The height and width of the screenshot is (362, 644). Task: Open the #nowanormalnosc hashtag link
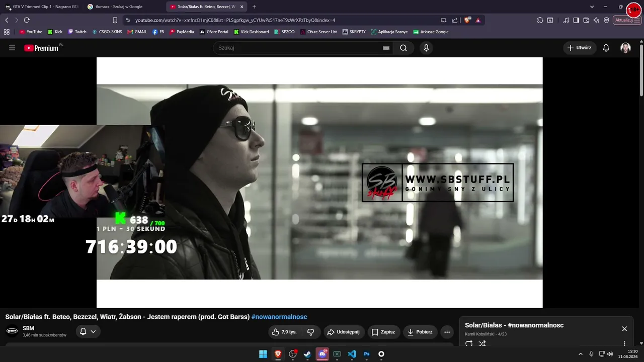[x=279, y=317]
